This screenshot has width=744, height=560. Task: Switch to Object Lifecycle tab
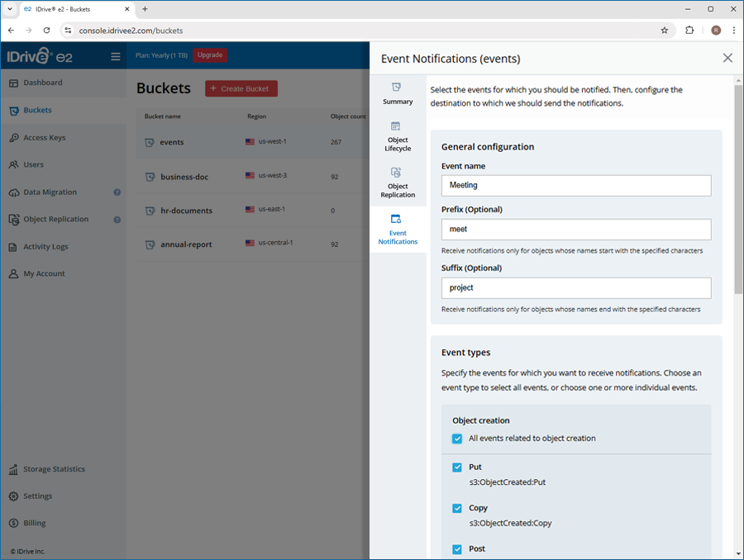(x=398, y=127)
